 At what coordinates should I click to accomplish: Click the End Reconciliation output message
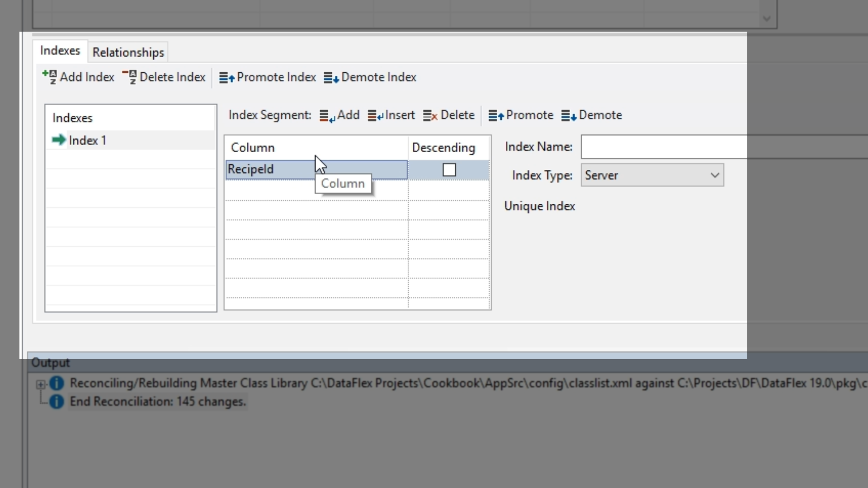[157, 402]
